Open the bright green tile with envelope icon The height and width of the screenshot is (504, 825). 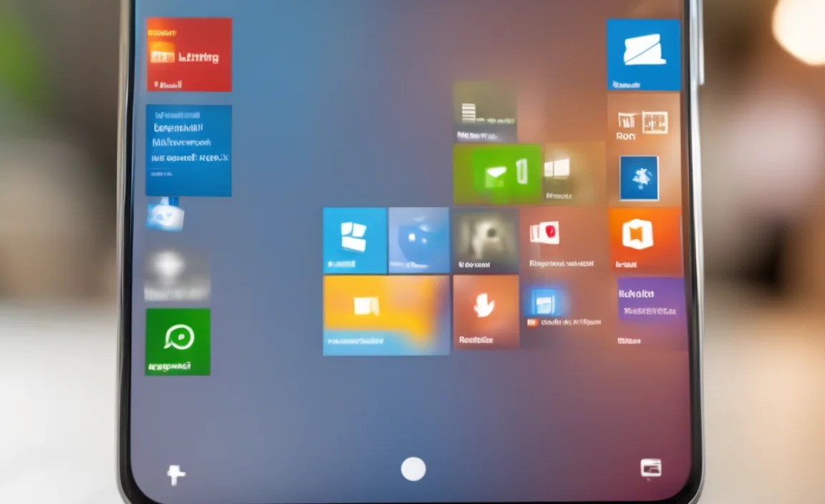tap(498, 174)
